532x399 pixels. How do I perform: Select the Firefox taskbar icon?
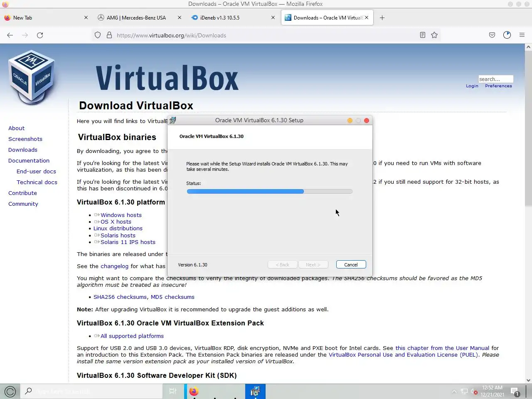tap(194, 391)
